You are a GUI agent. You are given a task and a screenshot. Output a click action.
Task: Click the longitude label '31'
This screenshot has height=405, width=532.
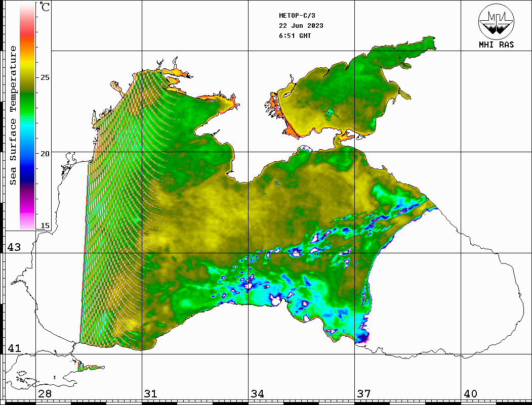151,394
